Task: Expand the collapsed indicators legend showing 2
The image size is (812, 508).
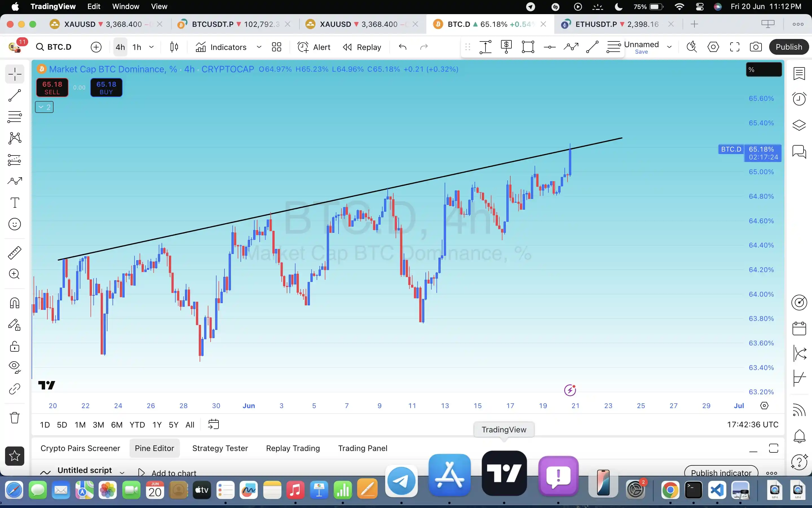Action: click(44, 107)
